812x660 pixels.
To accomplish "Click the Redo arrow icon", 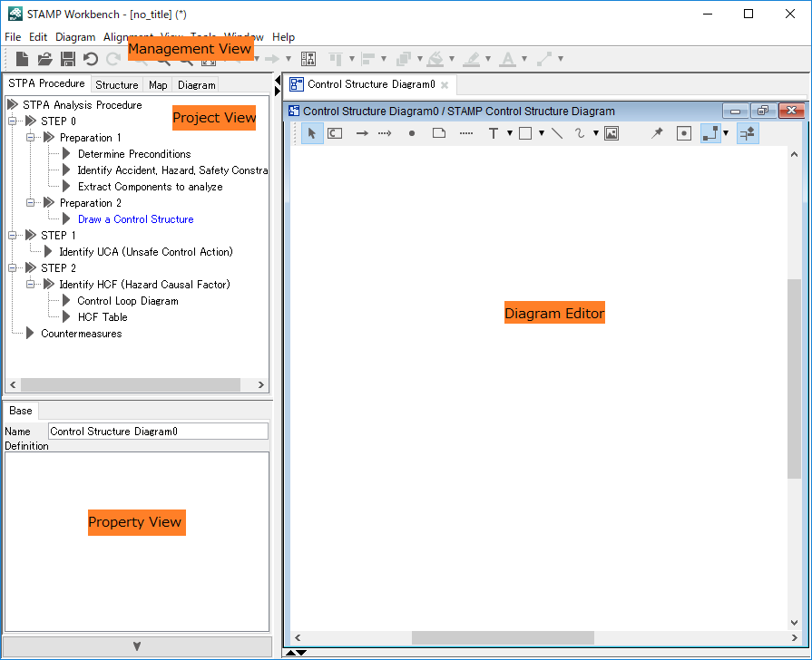I will pyautogui.click(x=113, y=59).
